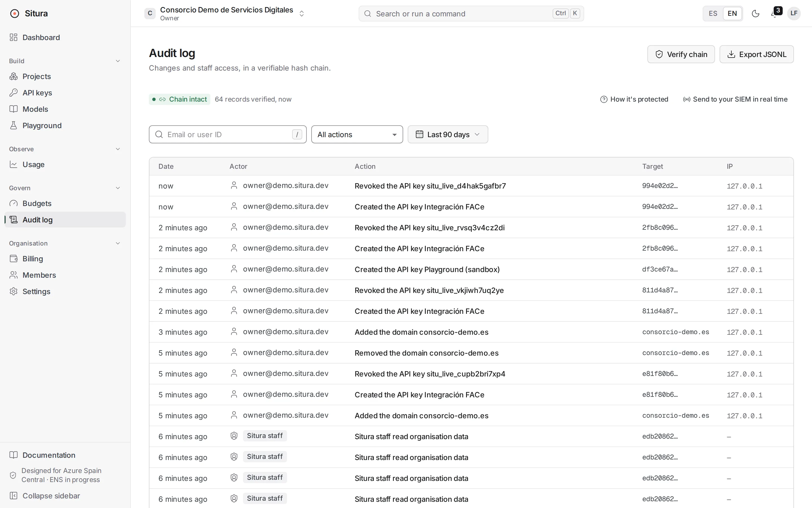
Task: Open the organisation switcher chevrons
Action: (301, 14)
